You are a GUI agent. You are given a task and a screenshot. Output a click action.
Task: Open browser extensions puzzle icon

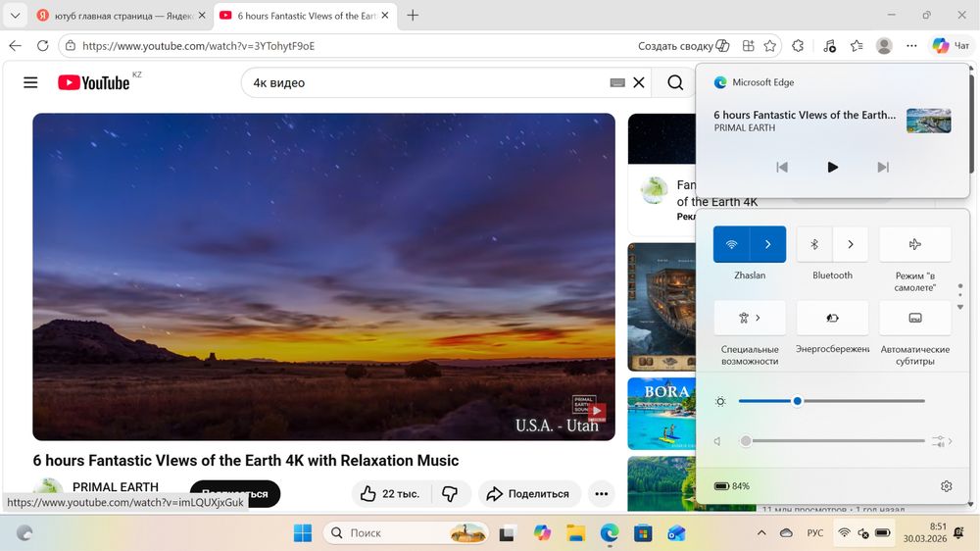pyautogui.click(x=798, y=46)
